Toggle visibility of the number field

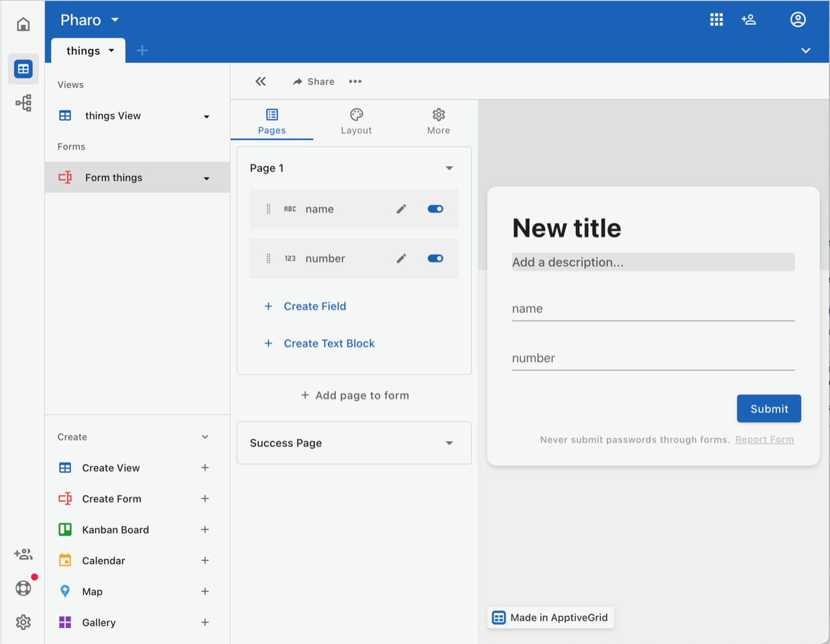[436, 259]
